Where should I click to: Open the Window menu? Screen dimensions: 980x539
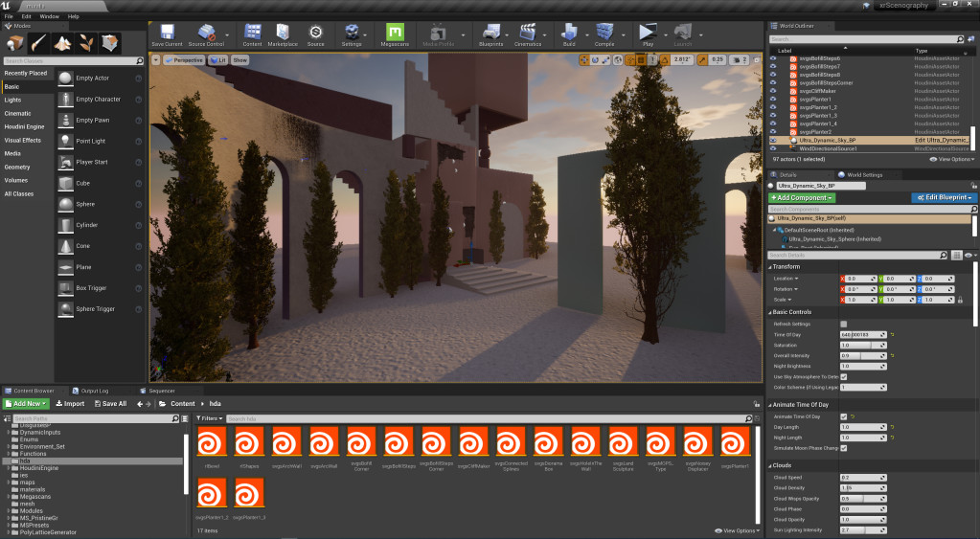coord(49,16)
